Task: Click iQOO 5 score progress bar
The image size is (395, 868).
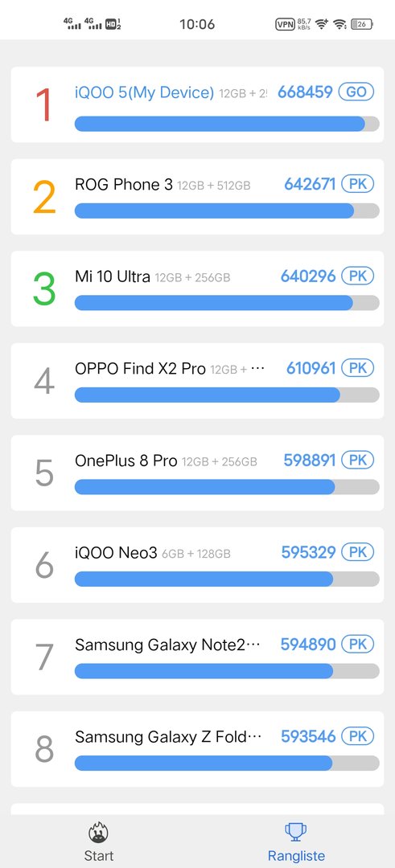Action: tap(227, 124)
